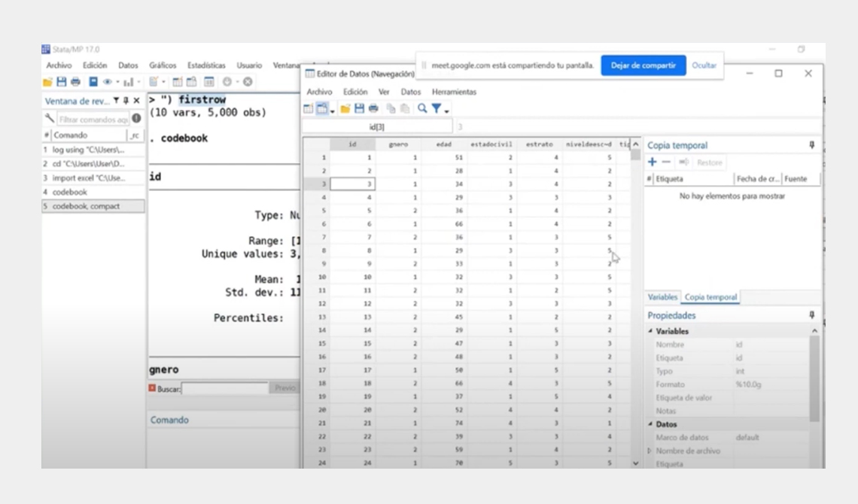Click the Print icon in Data Editor toolbar
This screenshot has height=504, width=858.
point(373,109)
